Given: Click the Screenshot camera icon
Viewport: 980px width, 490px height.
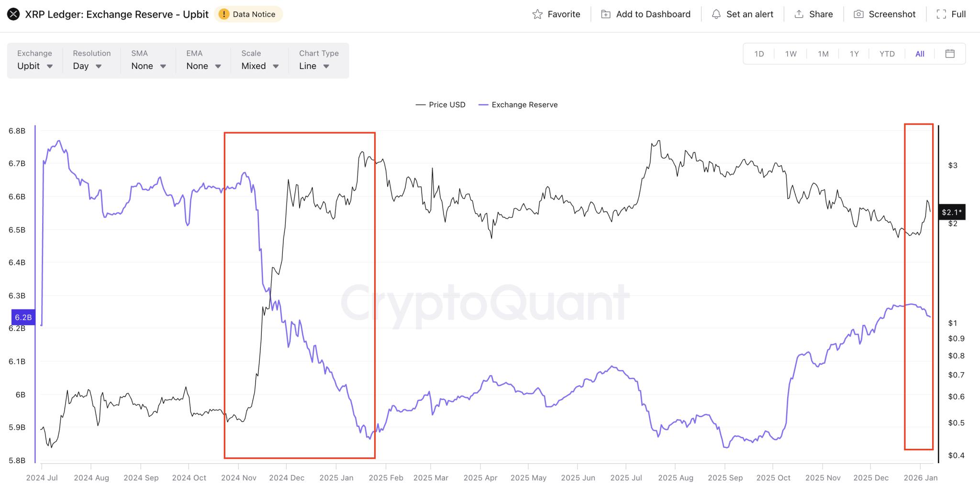Looking at the screenshot, I should tap(859, 14).
